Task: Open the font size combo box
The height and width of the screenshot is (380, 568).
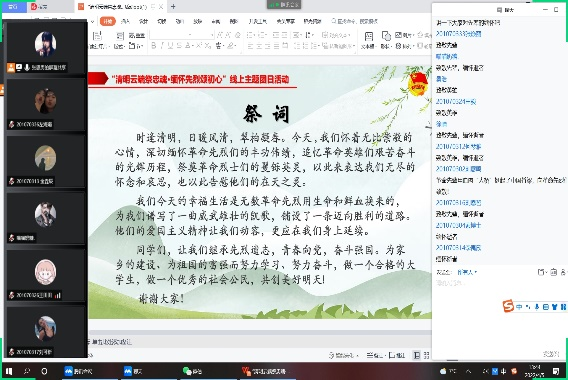Action: [204, 35]
